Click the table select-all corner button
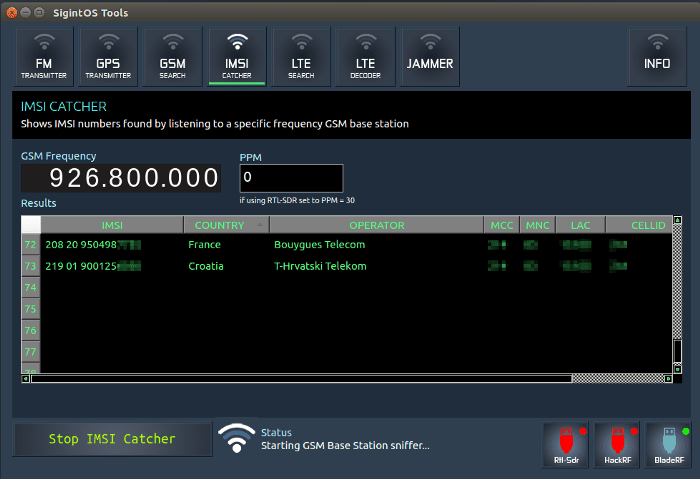This screenshot has height=479, width=700. click(31, 225)
